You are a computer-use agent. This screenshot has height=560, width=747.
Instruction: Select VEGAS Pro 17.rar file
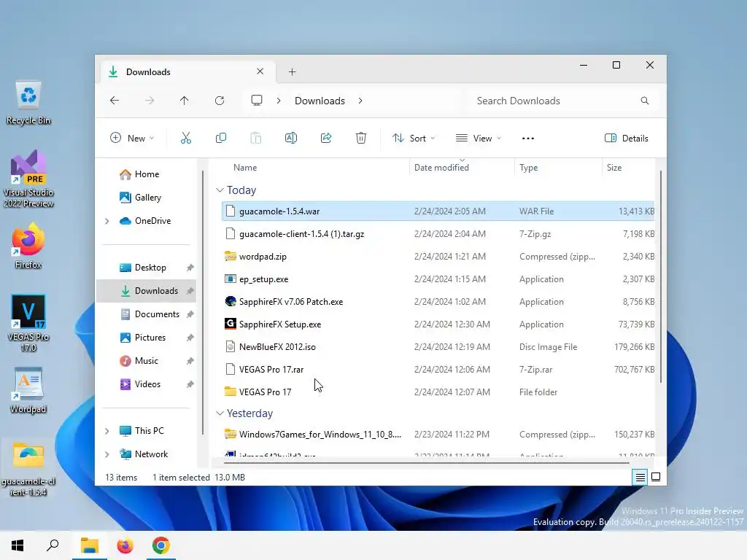(438, 370)
